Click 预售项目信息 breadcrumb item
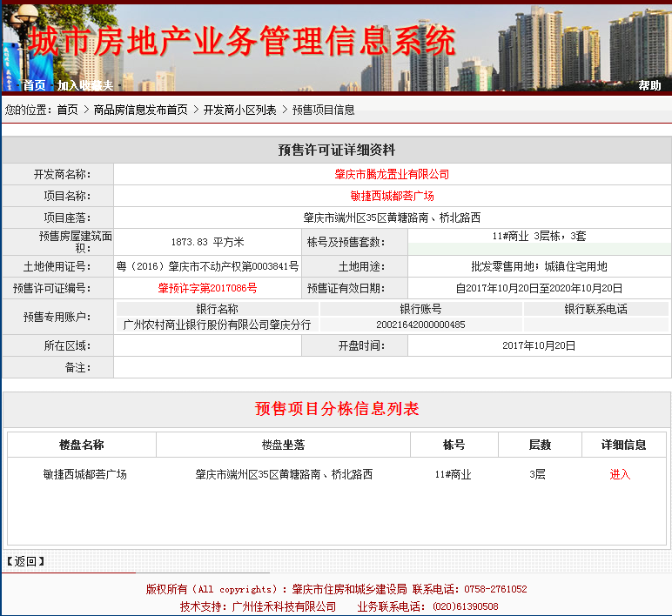Image resolution: width=672 pixels, height=616 pixels. click(323, 110)
